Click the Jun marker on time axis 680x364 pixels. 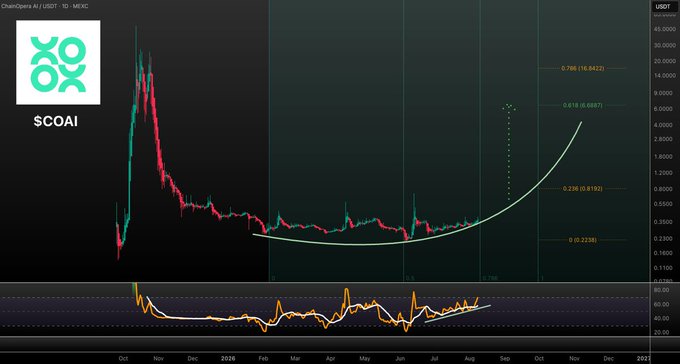coord(400,359)
